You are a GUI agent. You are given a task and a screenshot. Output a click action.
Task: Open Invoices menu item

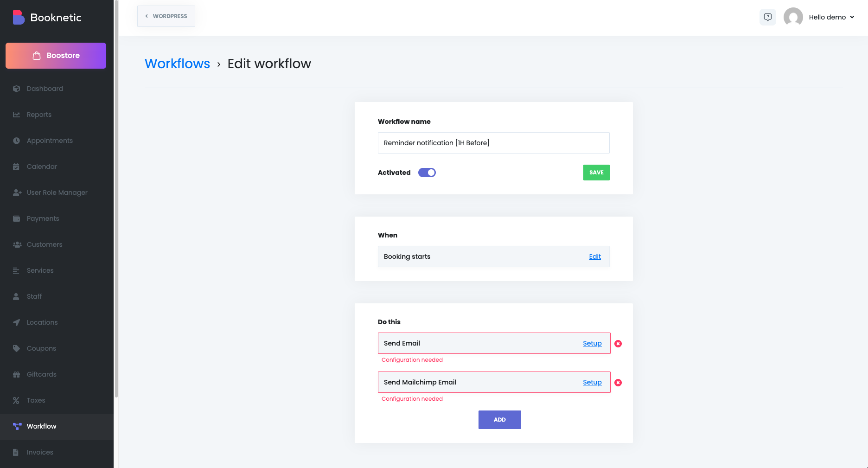(x=57, y=452)
